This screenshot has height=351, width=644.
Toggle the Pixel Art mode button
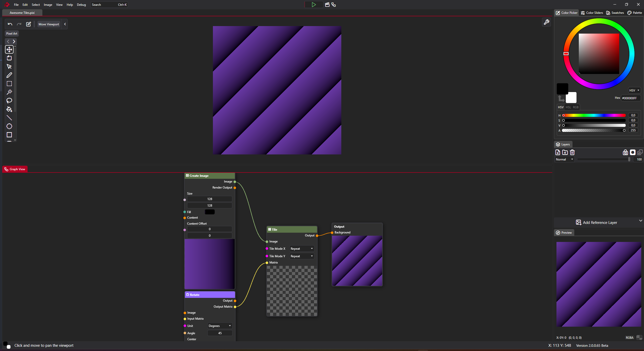pyautogui.click(x=12, y=33)
